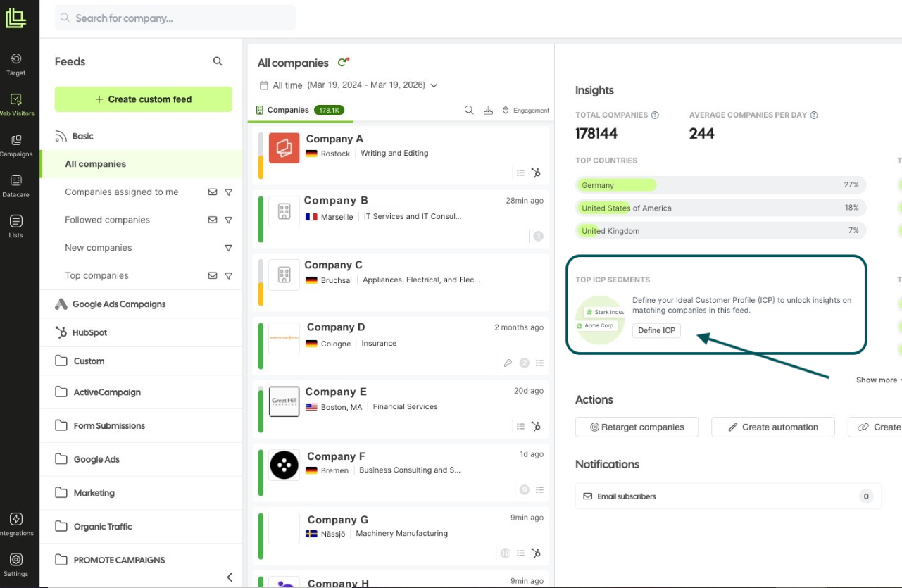The image size is (902, 588).
Task: Click filter icon for Top companies
Action: tap(228, 275)
